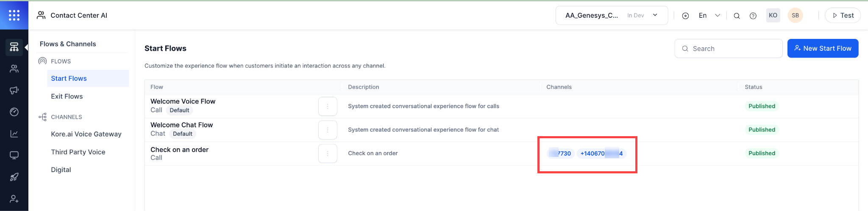
Task: Open options menu for Welcome Voice Flow
Action: [x=327, y=106]
